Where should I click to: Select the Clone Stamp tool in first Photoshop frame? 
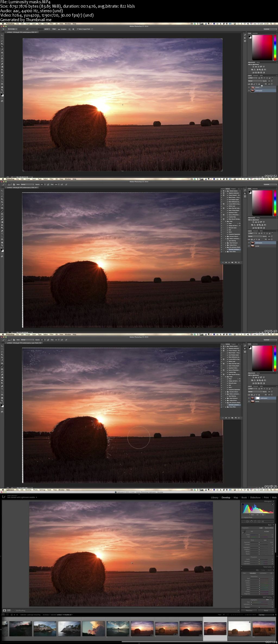pyautogui.click(x=2, y=58)
